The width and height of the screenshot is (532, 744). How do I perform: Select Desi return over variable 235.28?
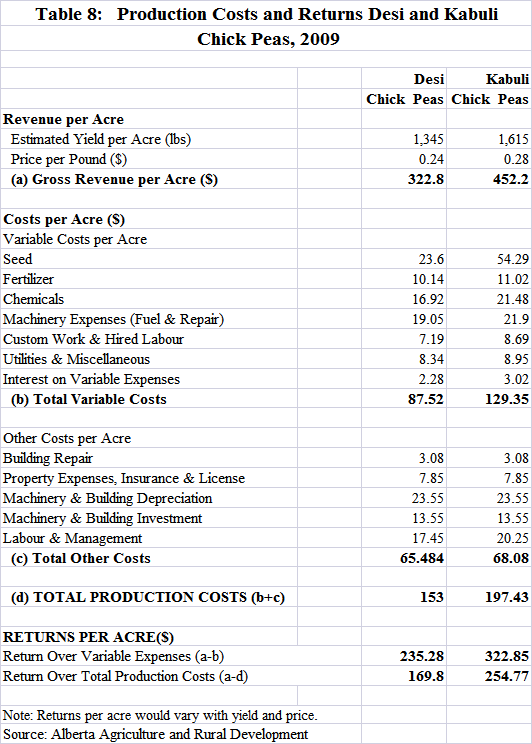[x=422, y=656]
